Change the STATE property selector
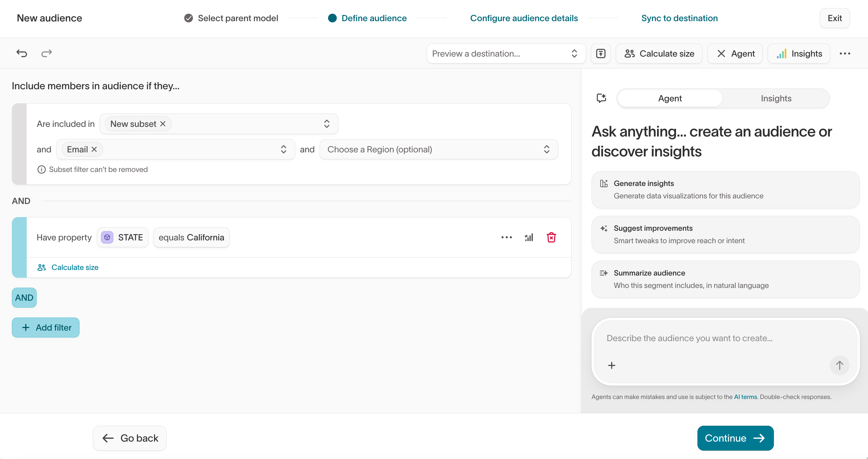868x459 pixels. coord(123,237)
